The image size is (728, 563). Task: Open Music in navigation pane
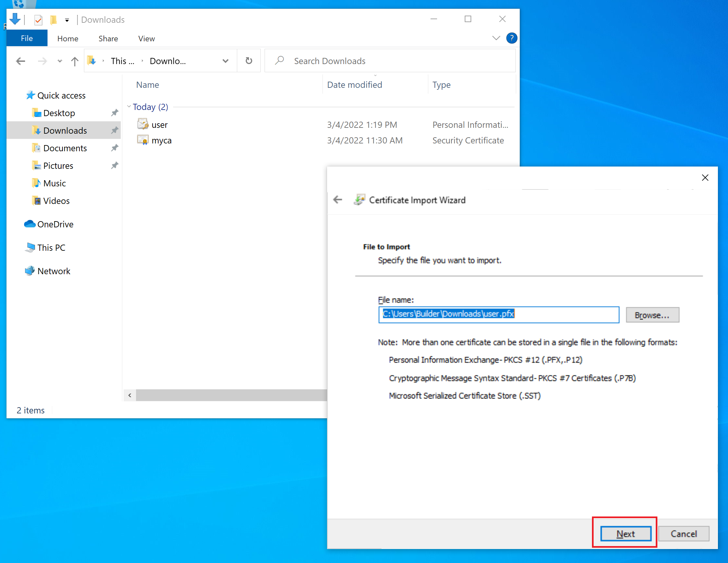(54, 183)
